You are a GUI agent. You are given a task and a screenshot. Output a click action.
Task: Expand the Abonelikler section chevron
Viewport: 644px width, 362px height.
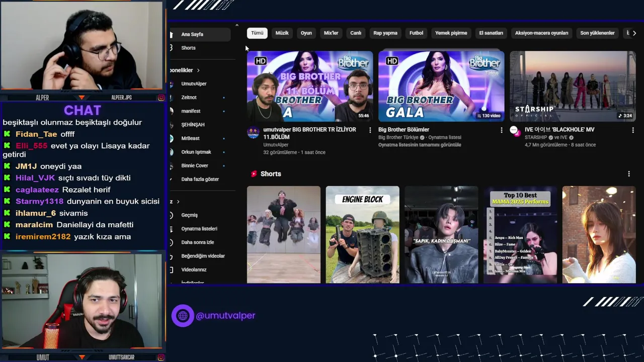pyautogui.click(x=198, y=70)
